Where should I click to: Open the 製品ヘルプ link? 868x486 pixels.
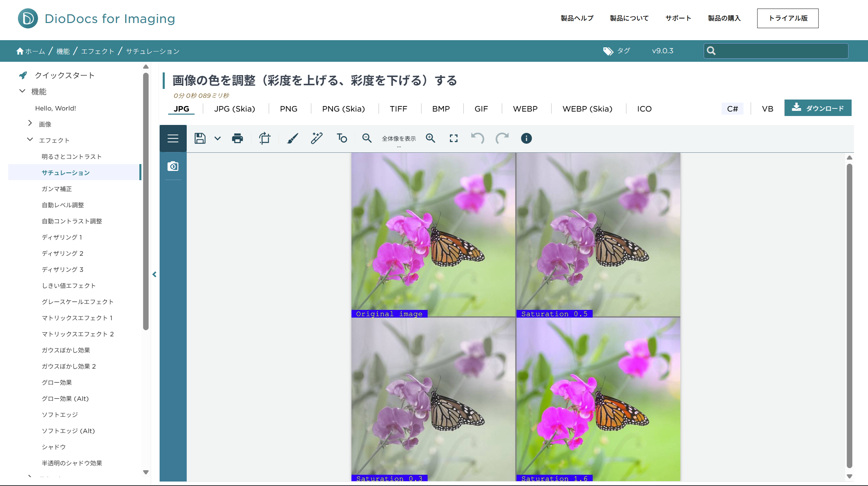[x=577, y=18]
